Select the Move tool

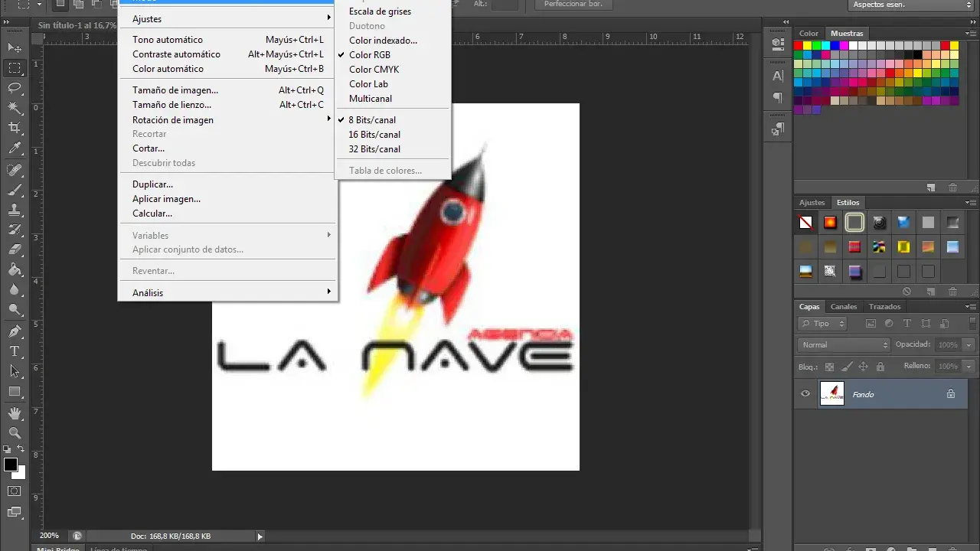tap(15, 47)
